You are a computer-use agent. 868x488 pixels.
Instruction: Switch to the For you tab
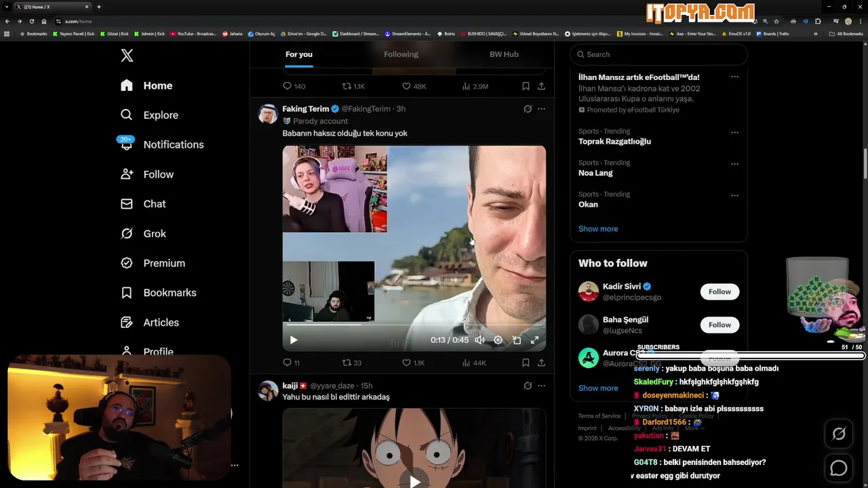(299, 54)
